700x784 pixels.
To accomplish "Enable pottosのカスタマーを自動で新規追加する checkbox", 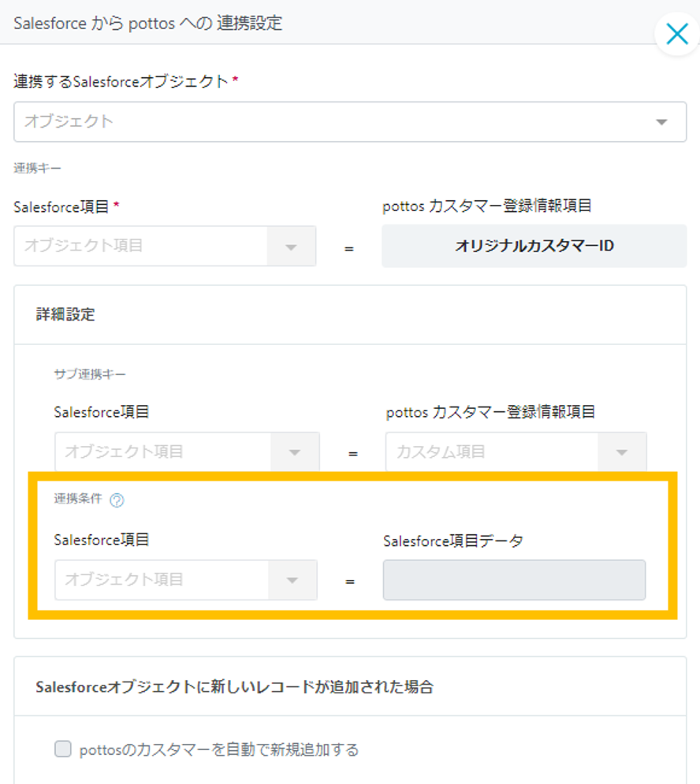I will tap(62, 749).
